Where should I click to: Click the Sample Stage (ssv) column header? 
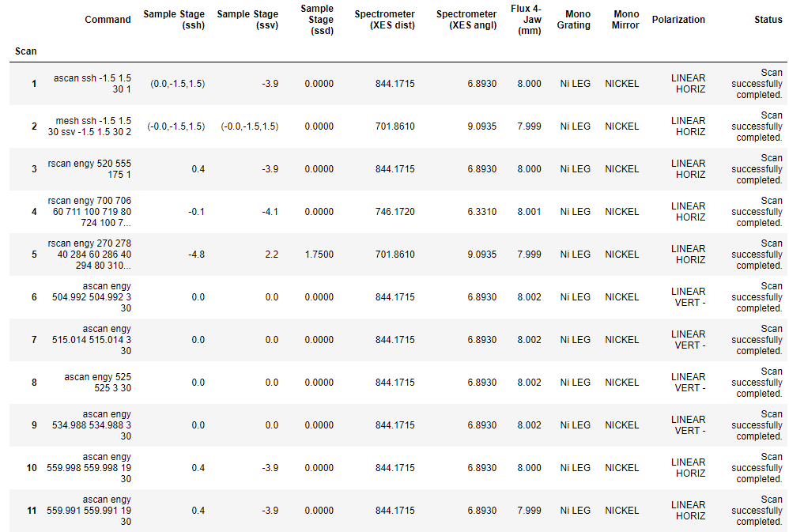pos(247,20)
